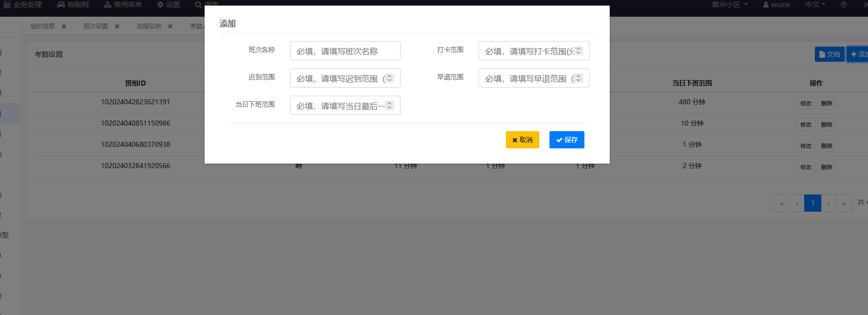Click the 当日下班范围 number spinner arrows
Image resolution: width=868 pixels, height=315 pixels.
pos(389,105)
